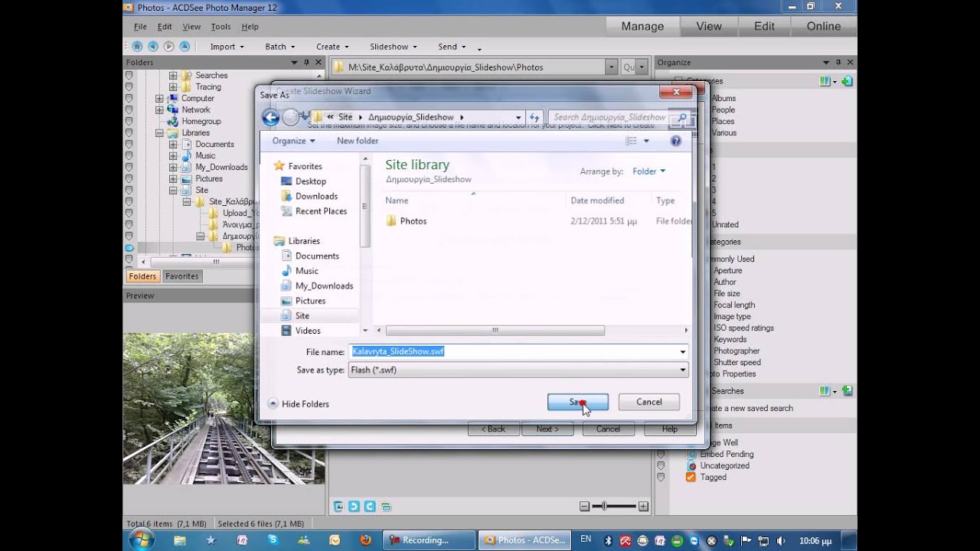This screenshot has width=980, height=551.
Task: Toggle marker next to Uncategorized item
Action: pos(661,465)
